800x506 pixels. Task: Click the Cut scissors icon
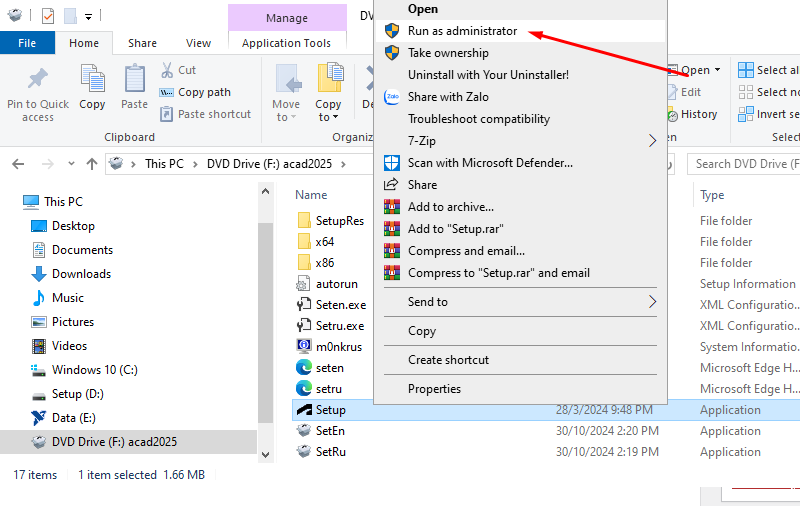[x=167, y=70]
